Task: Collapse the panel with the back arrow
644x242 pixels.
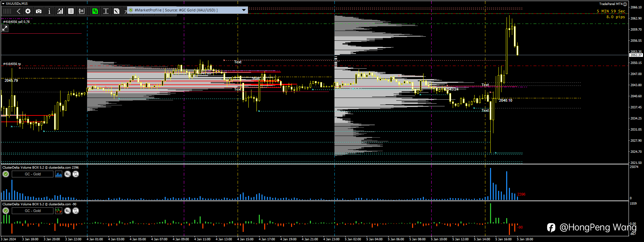Action: click(18, 11)
